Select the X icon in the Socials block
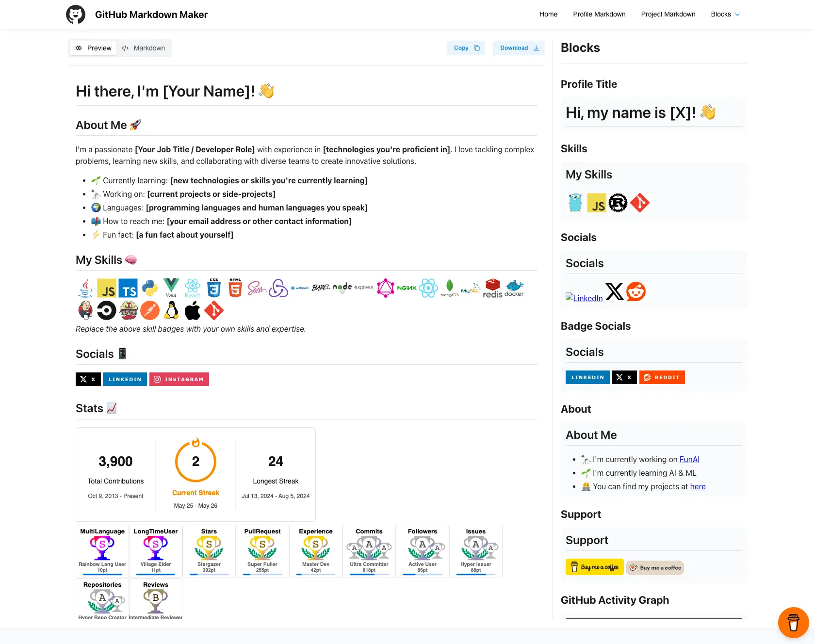This screenshot has height=644, width=815. point(614,291)
